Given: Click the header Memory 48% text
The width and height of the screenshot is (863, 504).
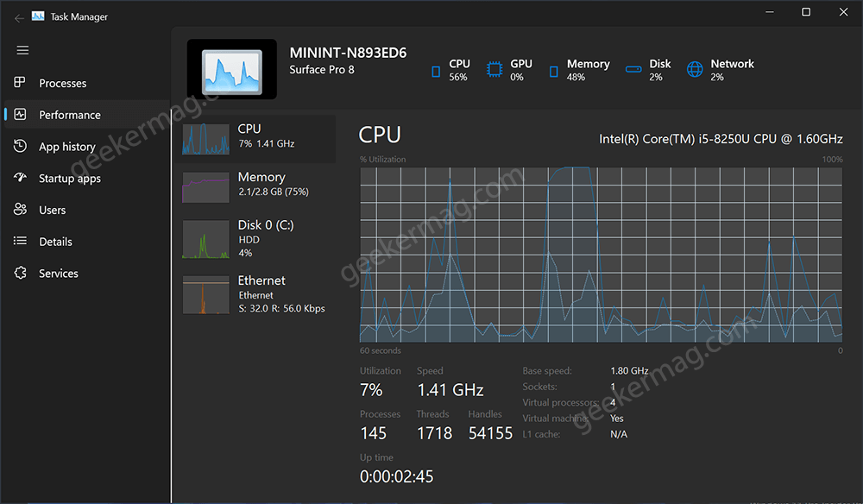Looking at the screenshot, I should [589, 70].
